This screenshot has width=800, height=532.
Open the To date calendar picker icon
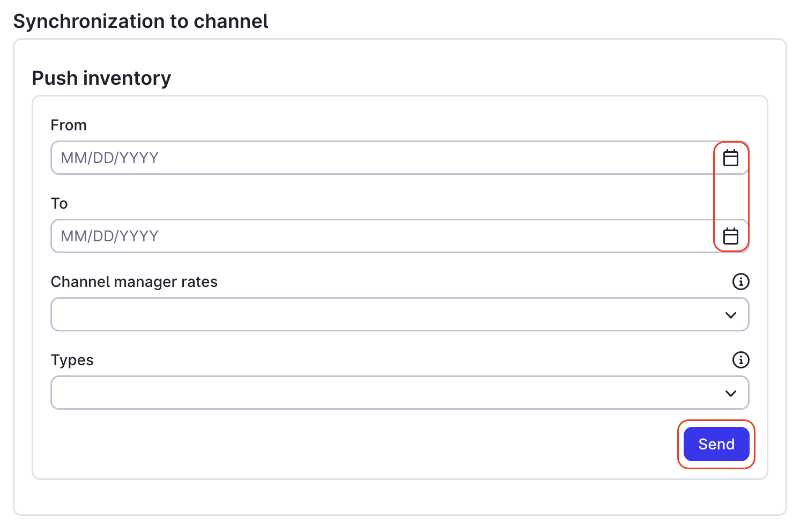point(730,236)
